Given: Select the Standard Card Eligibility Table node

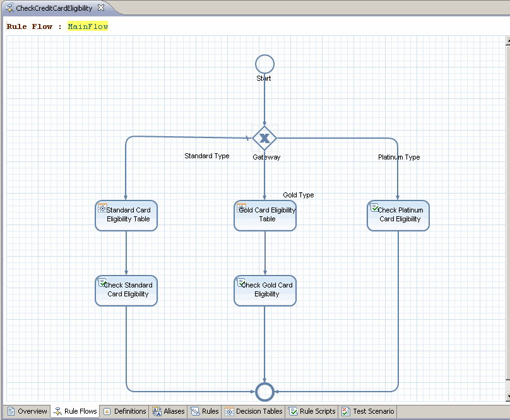Looking at the screenshot, I should tap(126, 216).
